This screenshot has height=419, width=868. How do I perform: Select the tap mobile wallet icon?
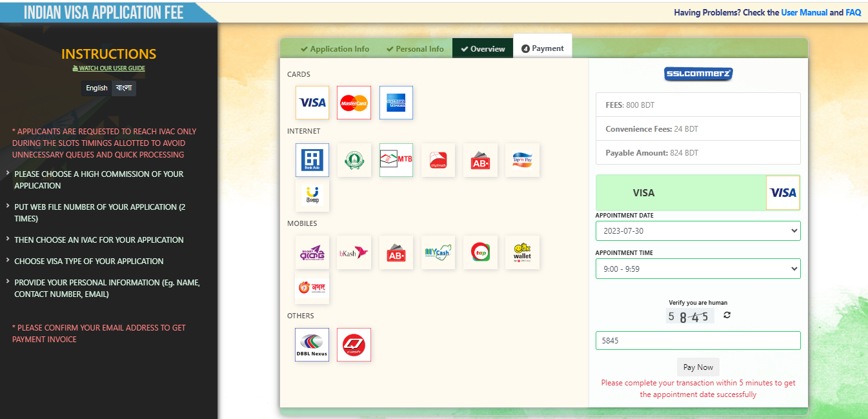pos(480,252)
